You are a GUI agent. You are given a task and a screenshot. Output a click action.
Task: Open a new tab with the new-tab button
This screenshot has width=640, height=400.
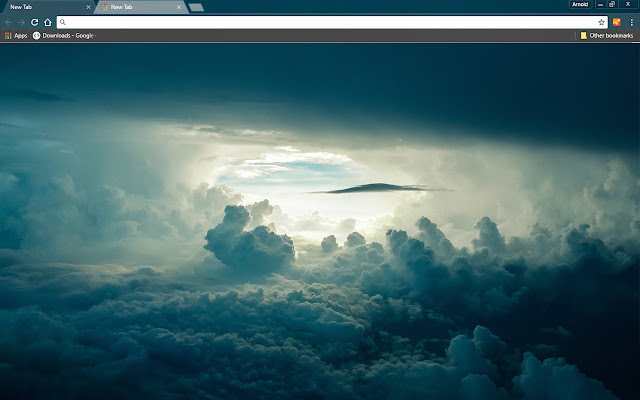click(x=196, y=7)
